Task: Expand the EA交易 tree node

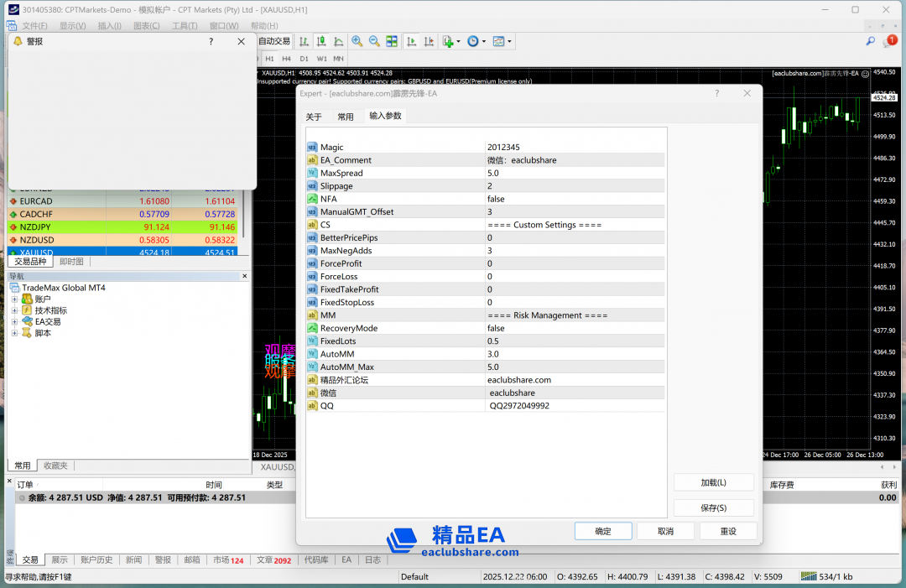Action: click(x=14, y=322)
